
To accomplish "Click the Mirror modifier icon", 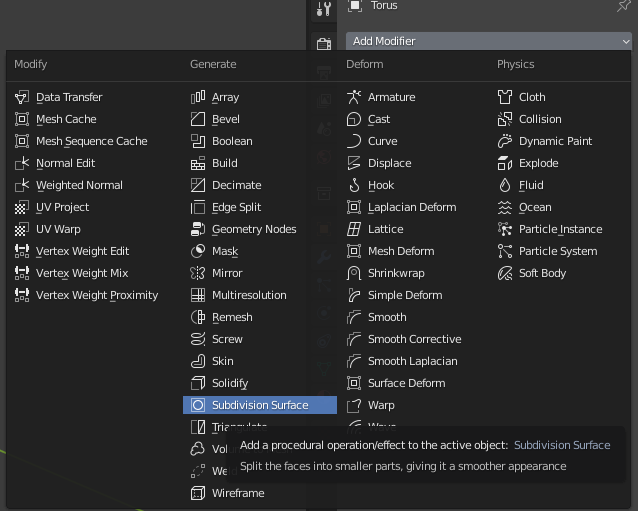I will pos(198,273).
